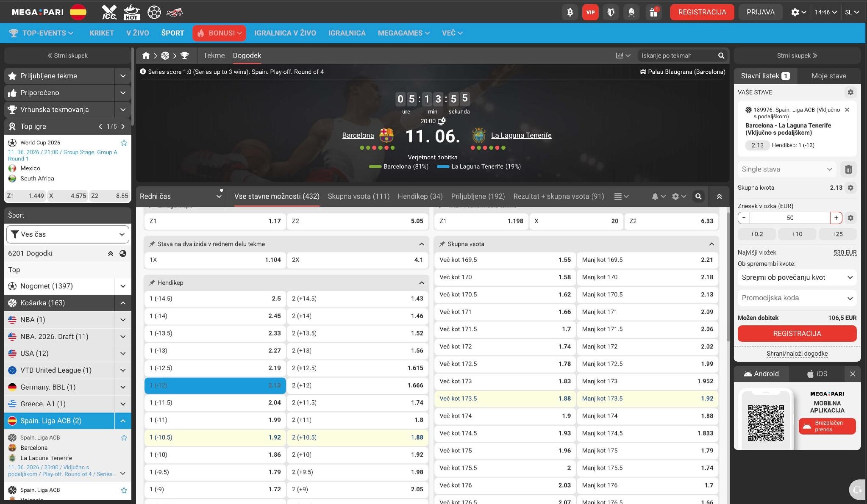
Task: Click the search magnifier in markets bar
Action: [698, 197]
